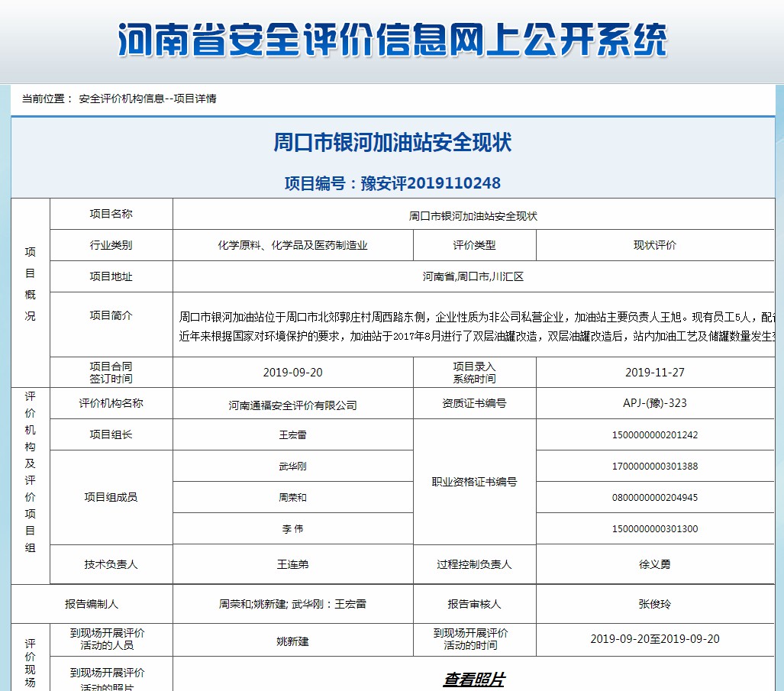784x691 pixels.
Task: Click the 河南省安全评价信息网上公开系统 banner title
Action: click(392, 40)
